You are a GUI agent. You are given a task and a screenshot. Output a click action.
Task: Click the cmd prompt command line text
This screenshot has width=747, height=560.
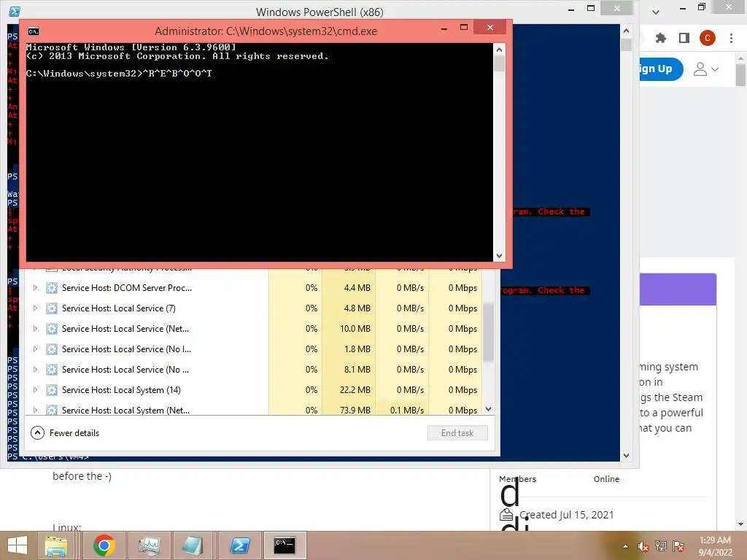click(x=119, y=74)
